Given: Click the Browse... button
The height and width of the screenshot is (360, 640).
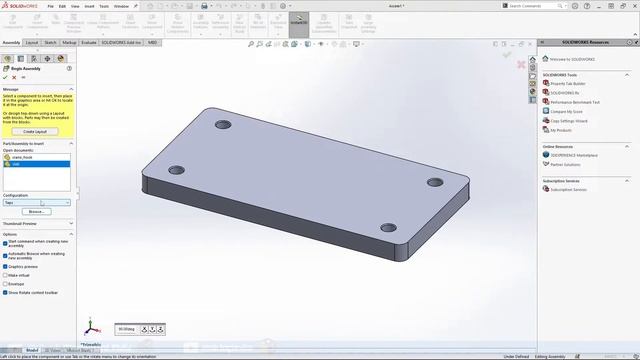Looking at the screenshot, I should pyautogui.click(x=37, y=211).
